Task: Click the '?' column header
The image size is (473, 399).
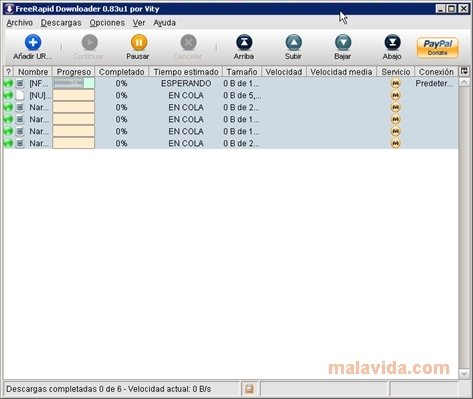Action: [x=8, y=72]
